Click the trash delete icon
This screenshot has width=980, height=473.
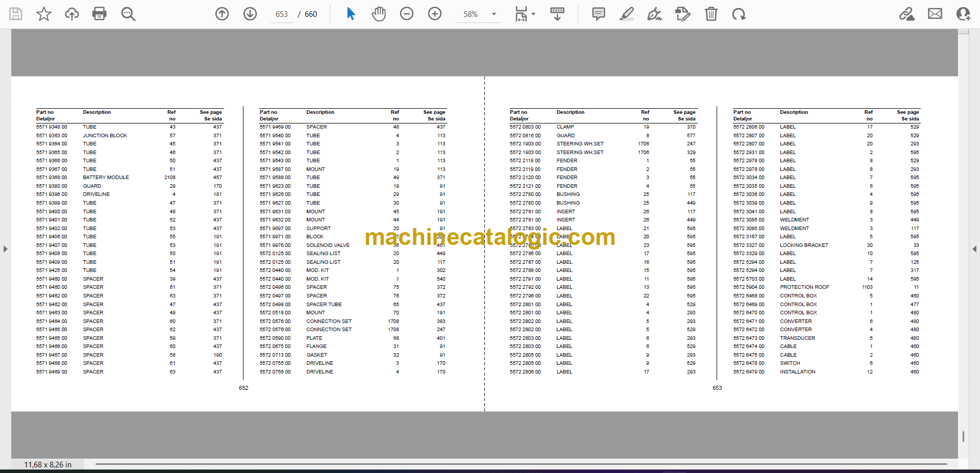pyautogui.click(x=711, y=14)
